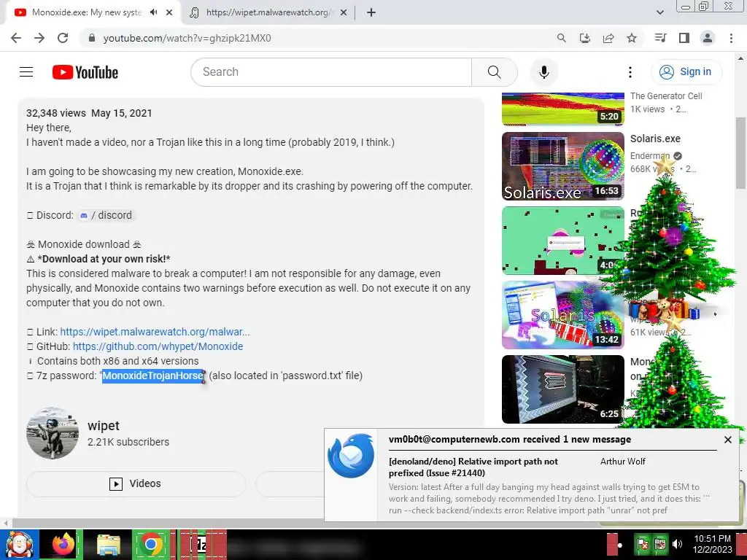Click the horizontal scrollbar left arrow
The height and width of the screenshot is (560, 747).
(5, 524)
